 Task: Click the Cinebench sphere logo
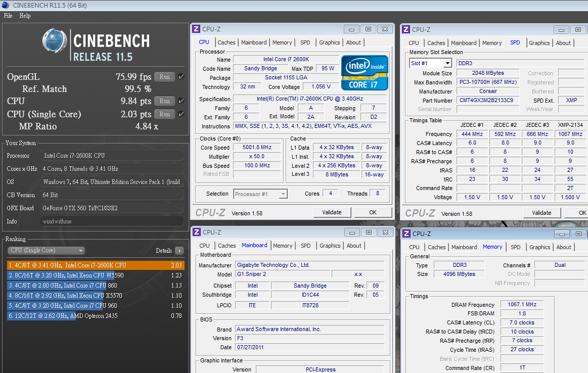[55, 41]
